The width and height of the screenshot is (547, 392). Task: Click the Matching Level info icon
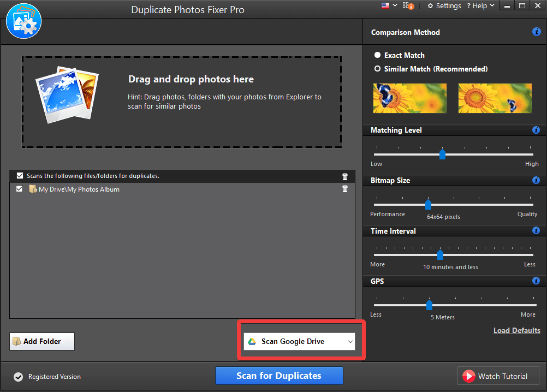pyautogui.click(x=536, y=130)
